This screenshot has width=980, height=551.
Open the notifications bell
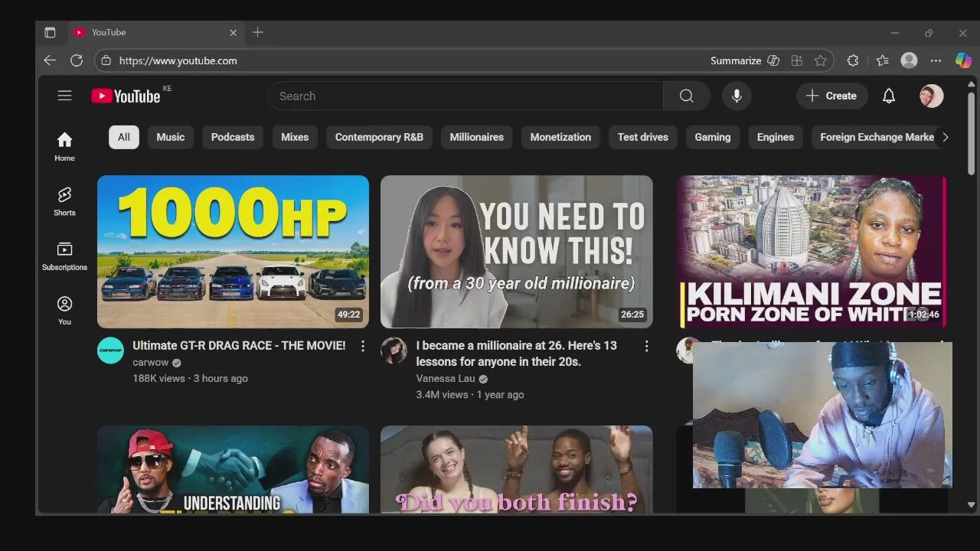pyautogui.click(x=889, y=96)
